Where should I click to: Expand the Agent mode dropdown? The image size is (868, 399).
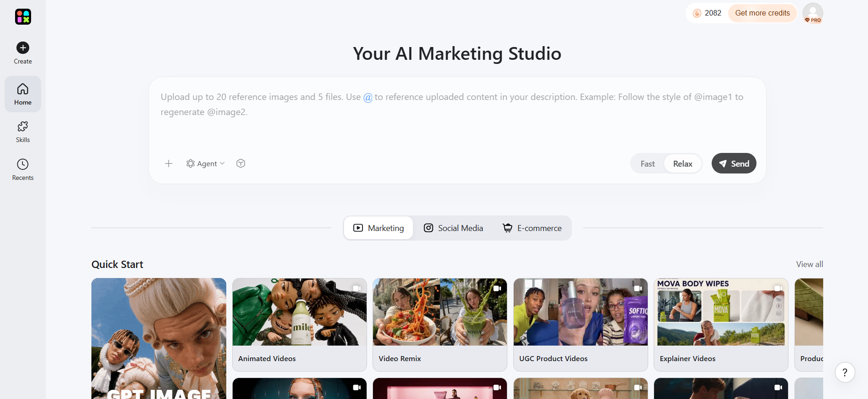206,163
